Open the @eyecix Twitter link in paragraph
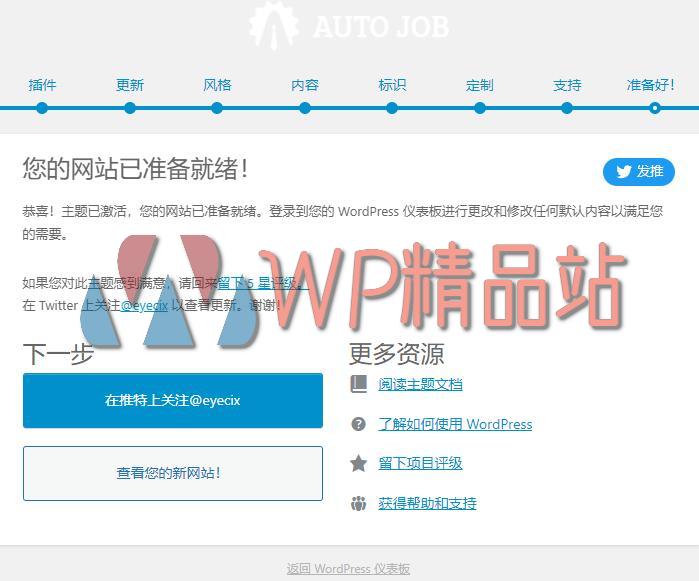Image resolution: width=699 pixels, height=581 pixels. point(144,305)
